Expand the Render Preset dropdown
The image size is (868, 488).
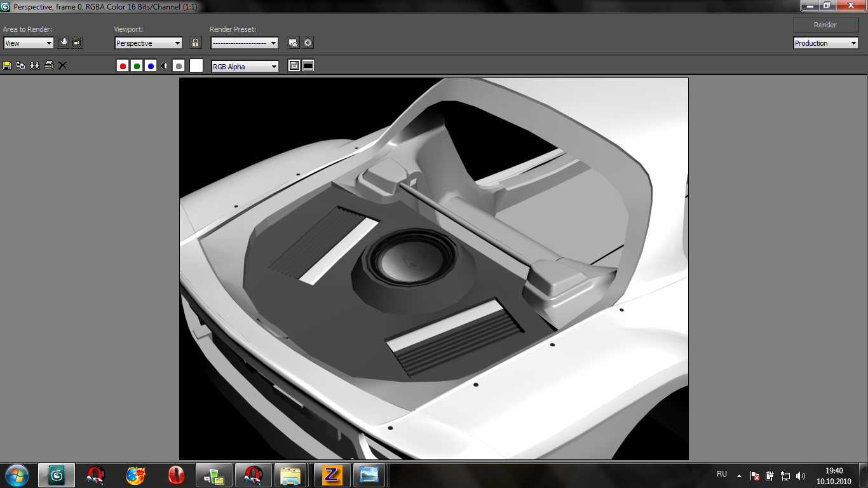pos(245,43)
